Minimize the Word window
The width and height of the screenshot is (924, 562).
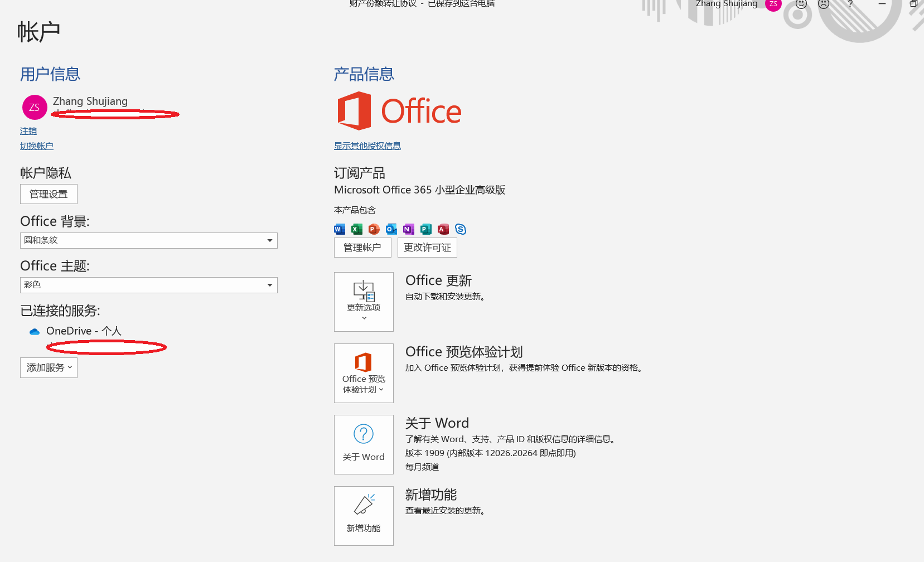click(882, 4)
